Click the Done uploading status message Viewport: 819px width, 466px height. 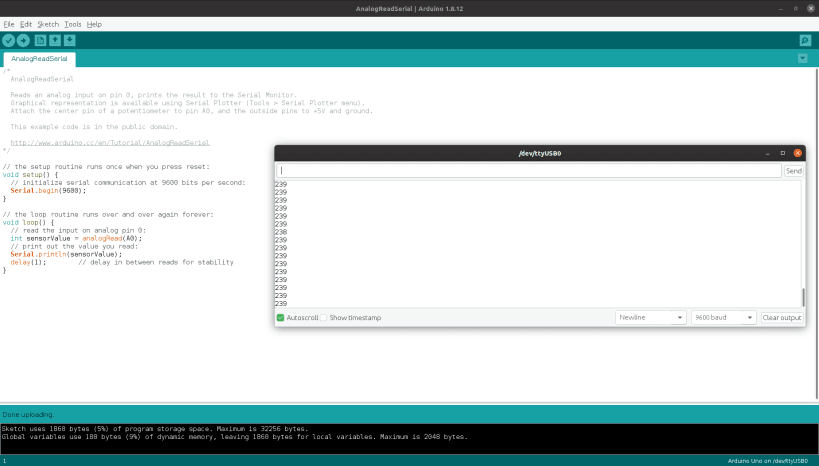[28, 414]
